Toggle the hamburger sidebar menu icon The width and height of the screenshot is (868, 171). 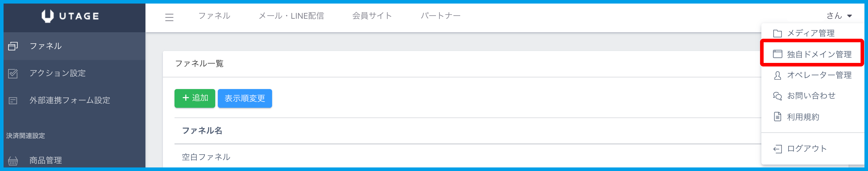169,17
